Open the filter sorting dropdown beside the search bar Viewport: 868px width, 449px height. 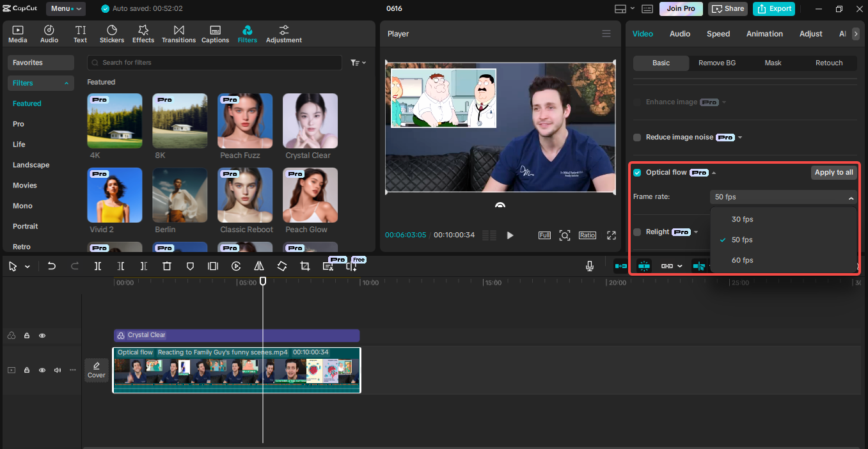pyautogui.click(x=358, y=62)
